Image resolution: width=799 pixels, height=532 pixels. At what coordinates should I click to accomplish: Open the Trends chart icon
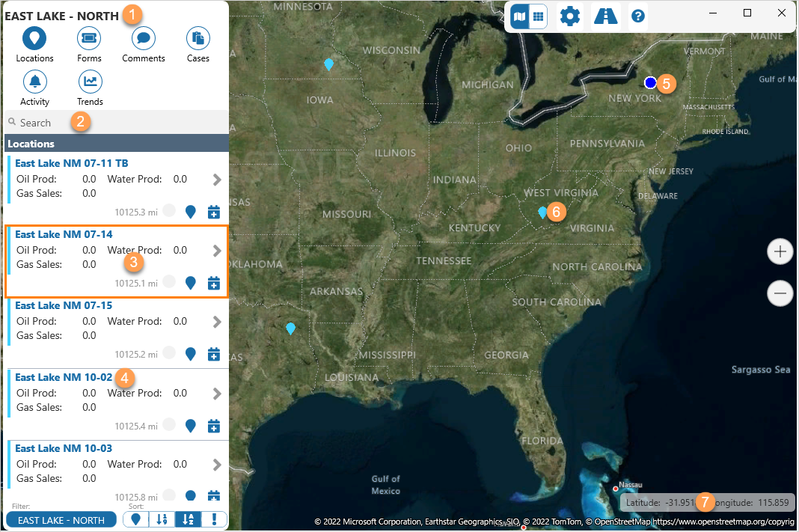click(90, 82)
